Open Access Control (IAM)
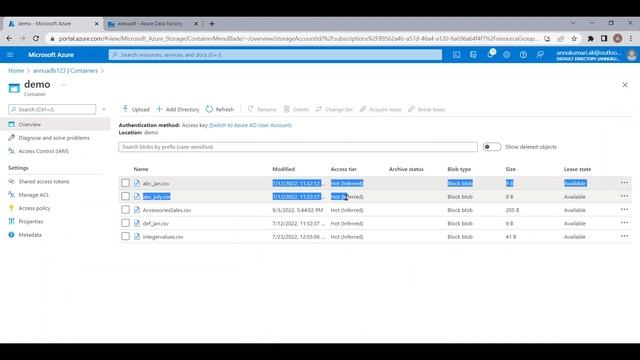The image size is (640, 360). point(43,151)
